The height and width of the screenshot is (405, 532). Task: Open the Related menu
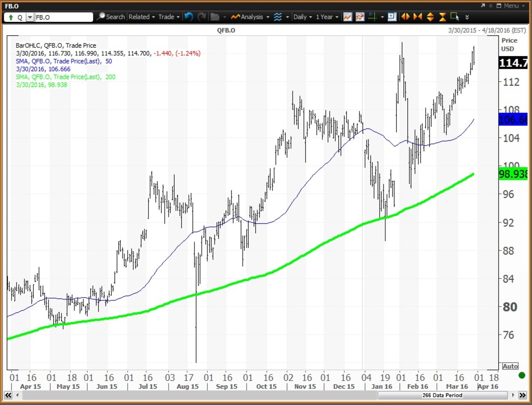click(x=142, y=17)
